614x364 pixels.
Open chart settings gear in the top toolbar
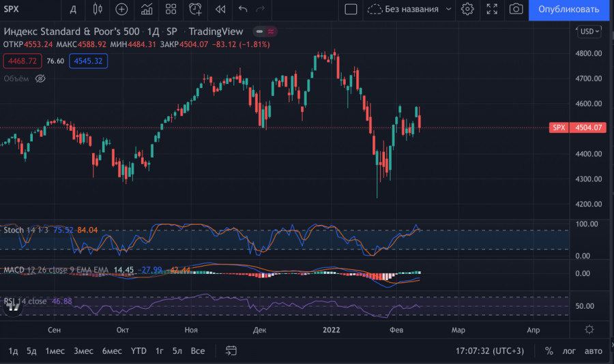coord(467,9)
